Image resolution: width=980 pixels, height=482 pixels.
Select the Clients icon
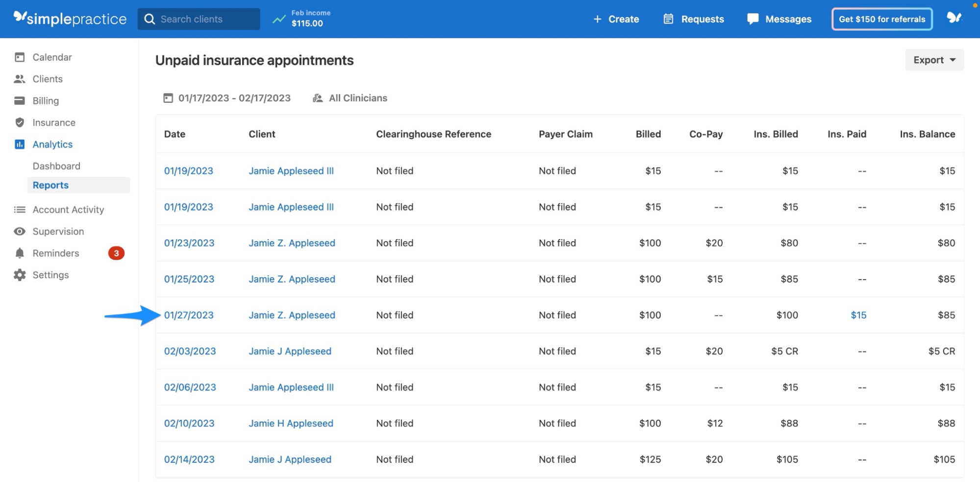pyautogui.click(x=19, y=78)
